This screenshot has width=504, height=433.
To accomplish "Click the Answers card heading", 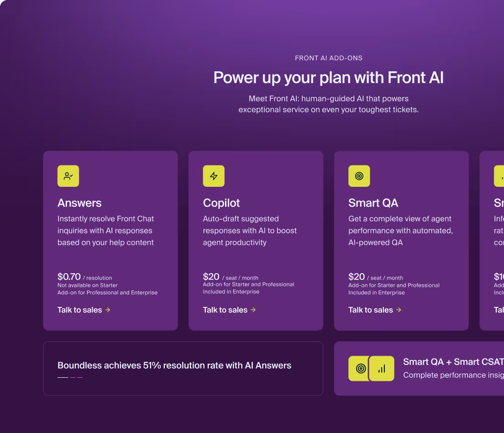I will coord(79,203).
